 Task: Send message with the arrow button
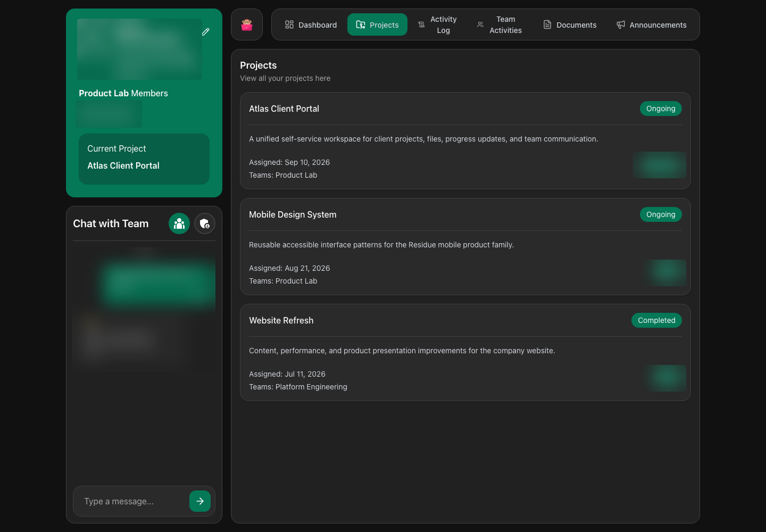(x=200, y=501)
